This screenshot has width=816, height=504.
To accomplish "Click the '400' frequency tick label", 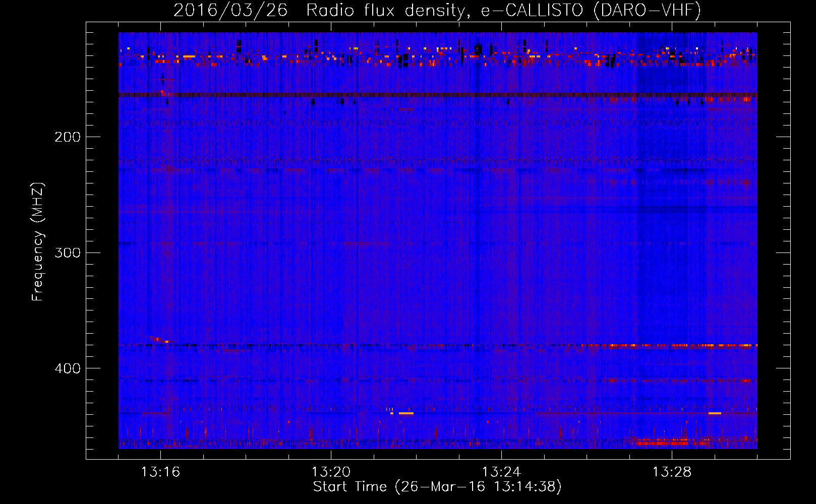I will point(68,368).
